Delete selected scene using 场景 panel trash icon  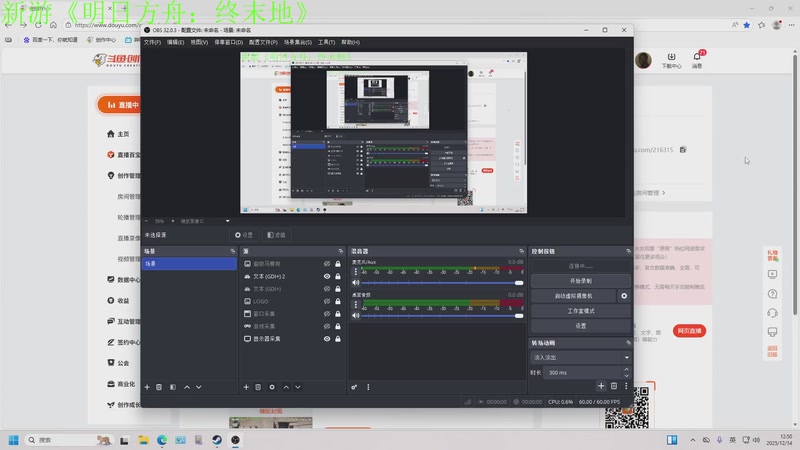[x=159, y=387]
